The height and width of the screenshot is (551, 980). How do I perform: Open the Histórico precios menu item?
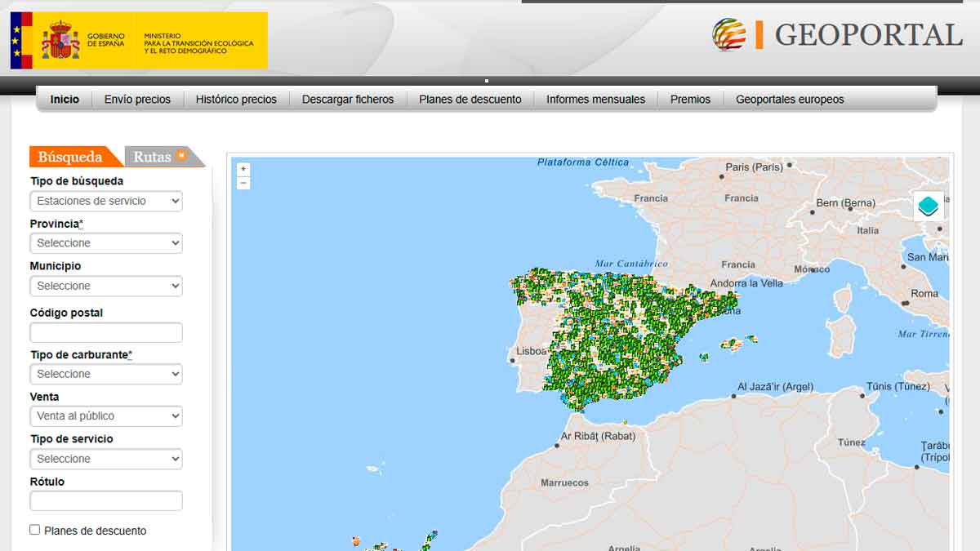click(x=236, y=100)
